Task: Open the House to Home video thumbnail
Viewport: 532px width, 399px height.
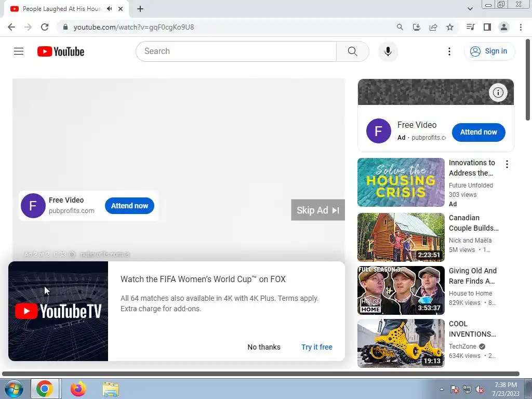Action: [x=401, y=290]
